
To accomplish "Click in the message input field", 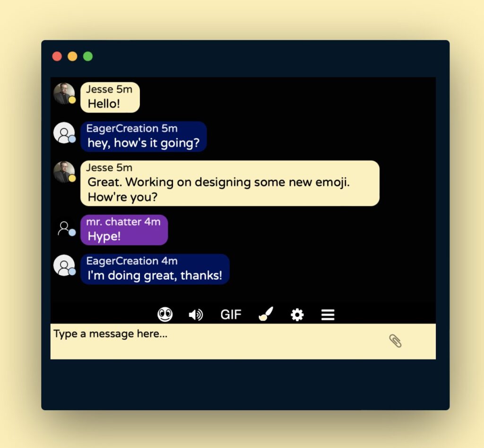I will tap(243, 342).
